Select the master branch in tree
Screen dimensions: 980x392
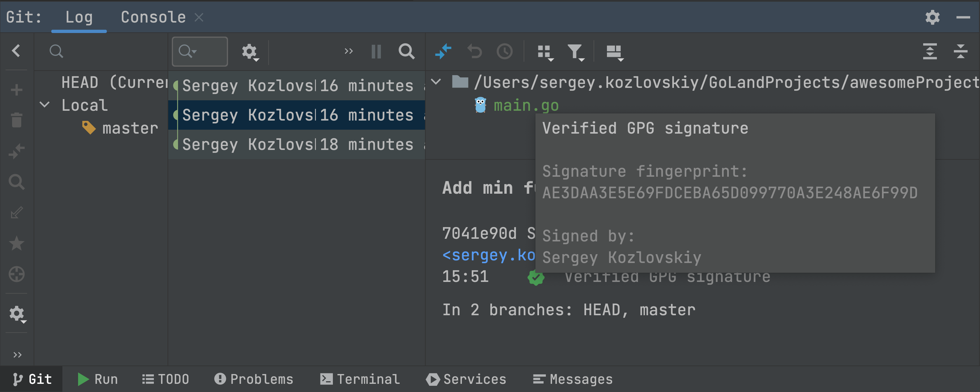(x=130, y=128)
